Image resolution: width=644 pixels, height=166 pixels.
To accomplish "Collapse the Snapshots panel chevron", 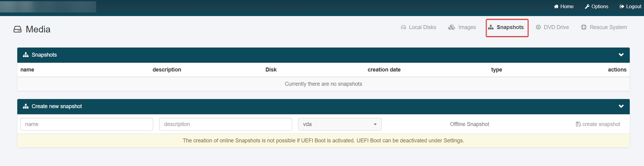I will [x=621, y=55].
